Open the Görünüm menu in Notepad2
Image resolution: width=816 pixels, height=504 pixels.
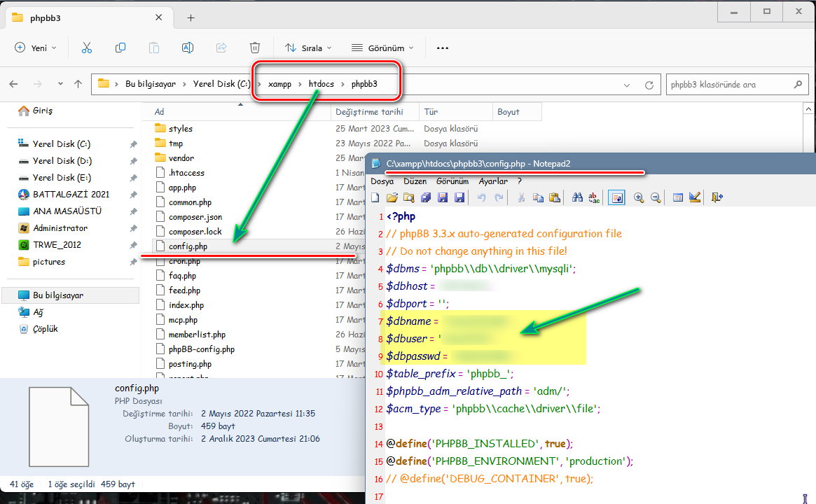(x=452, y=181)
